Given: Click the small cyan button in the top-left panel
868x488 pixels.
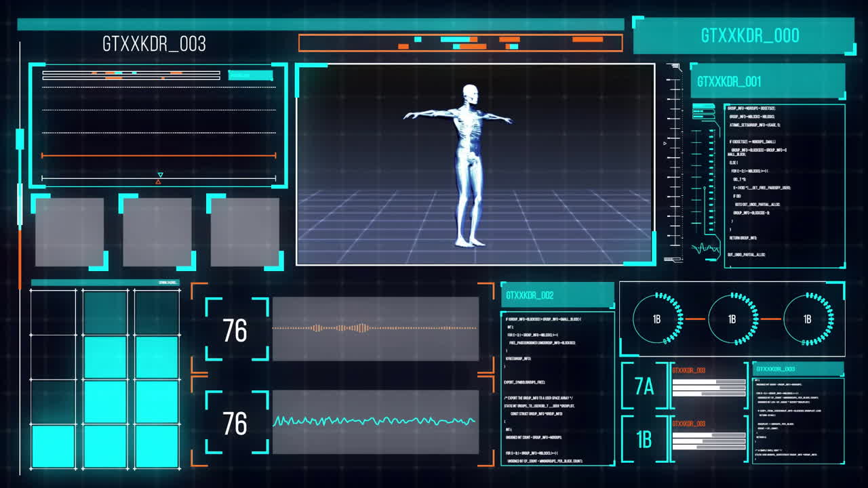Looking at the screenshot, I should tap(250, 75).
